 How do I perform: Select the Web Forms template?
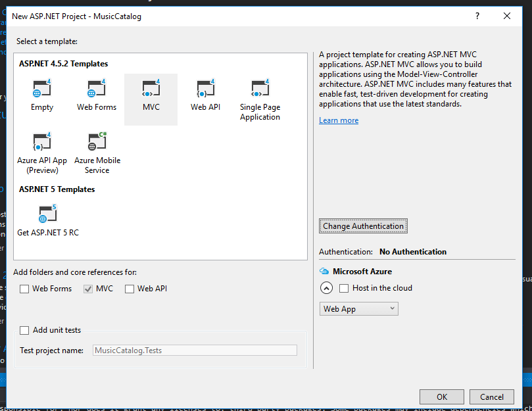point(96,92)
